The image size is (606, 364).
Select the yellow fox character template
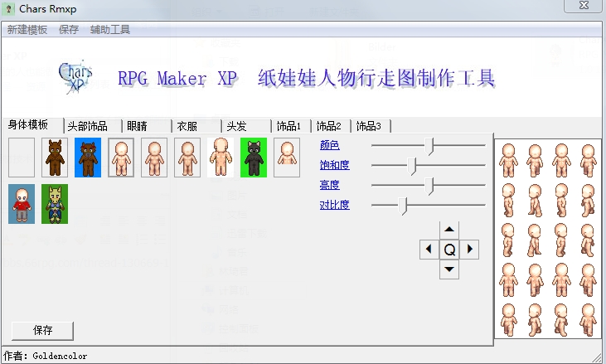(55, 204)
